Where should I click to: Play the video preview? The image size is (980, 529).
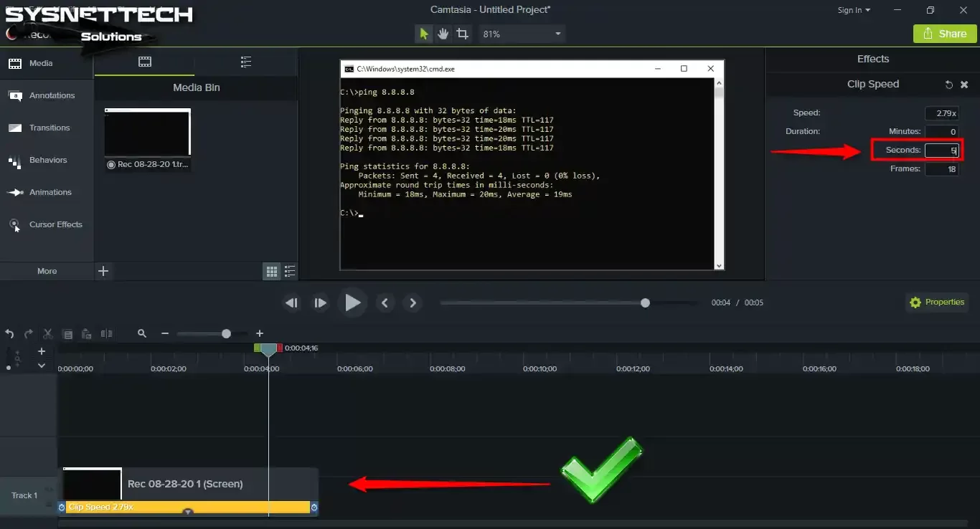pos(352,302)
